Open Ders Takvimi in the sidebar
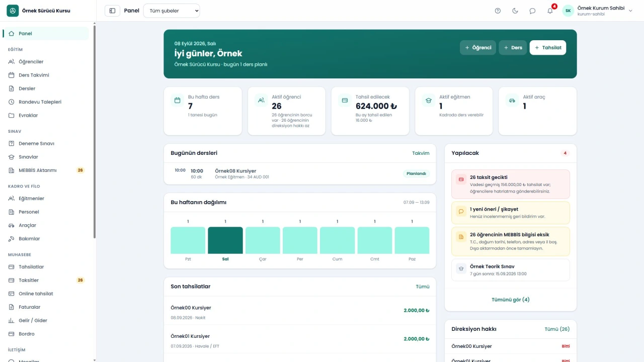The height and width of the screenshot is (362, 644). click(46, 75)
